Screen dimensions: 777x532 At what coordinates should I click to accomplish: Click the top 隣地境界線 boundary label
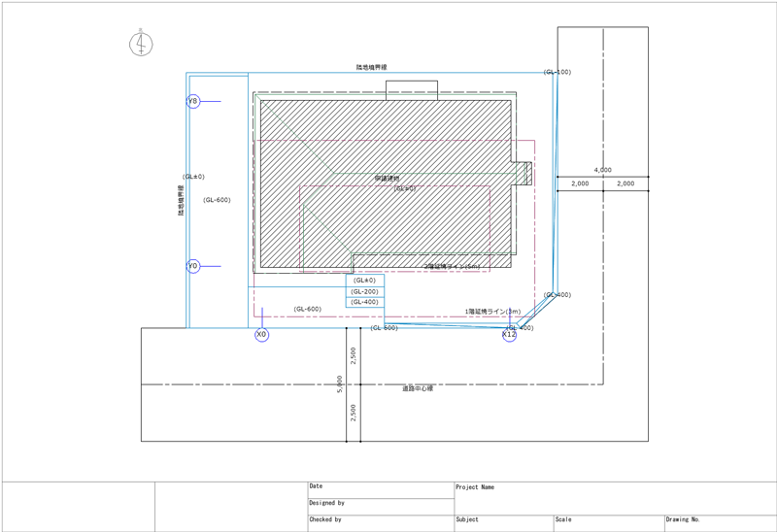tap(371, 68)
